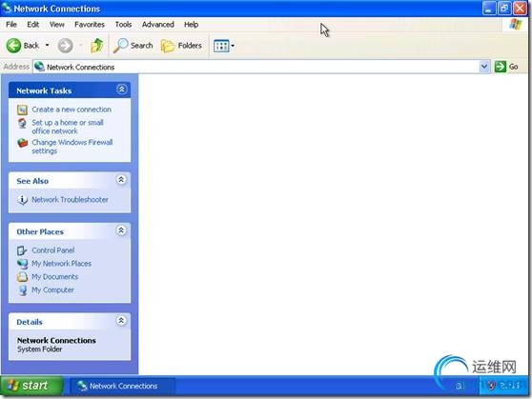Restore down the Network Connections window
Viewport: 532px width, 399px height.
pyautogui.click(x=504, y=9)
